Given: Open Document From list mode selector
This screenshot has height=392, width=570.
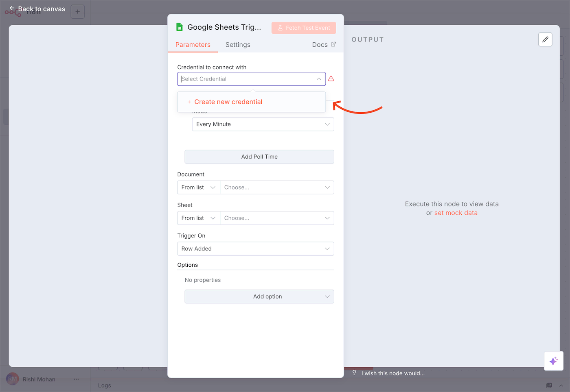Looking at the screenshot, I should pos(199,187).
